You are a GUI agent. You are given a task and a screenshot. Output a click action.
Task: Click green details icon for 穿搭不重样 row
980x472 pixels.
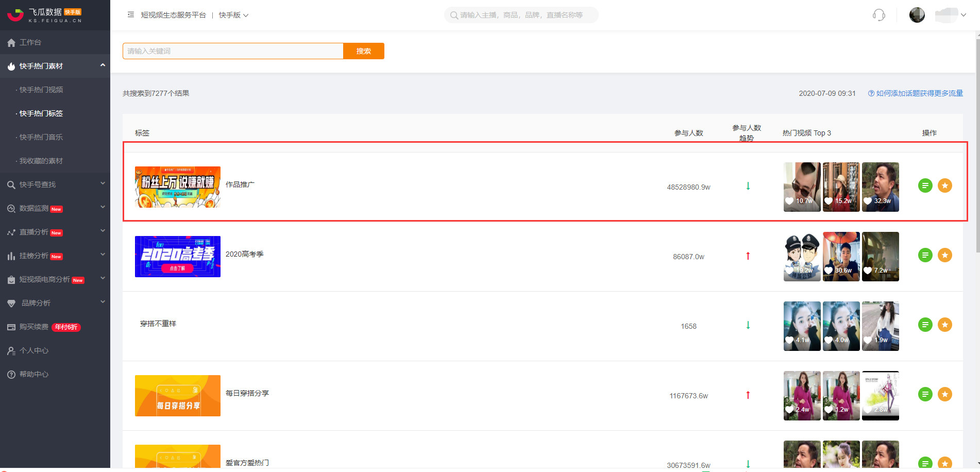click(925, 325)
